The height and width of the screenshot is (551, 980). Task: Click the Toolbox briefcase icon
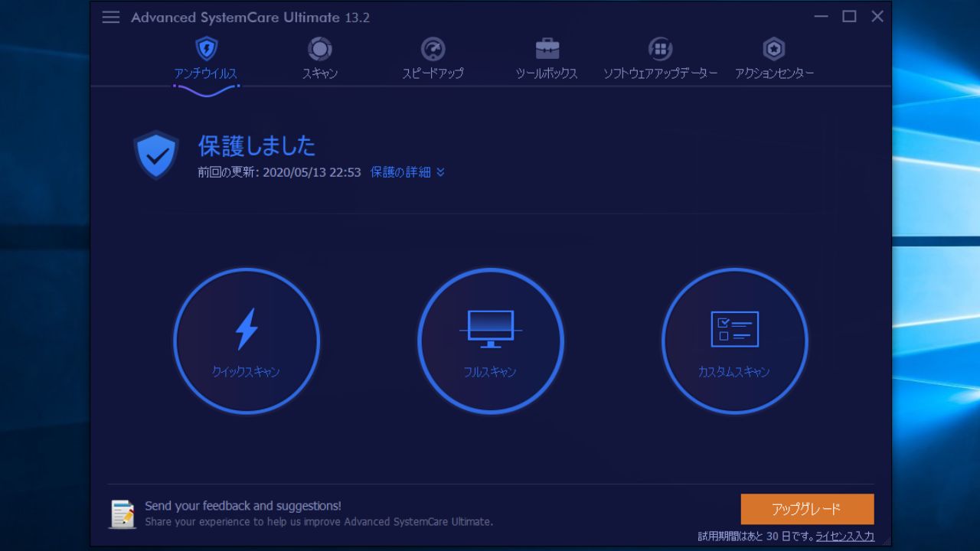tap(547, 49)
